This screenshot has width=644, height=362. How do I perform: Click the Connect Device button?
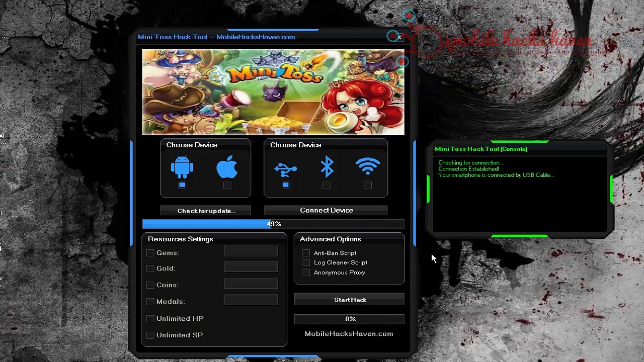326,210
